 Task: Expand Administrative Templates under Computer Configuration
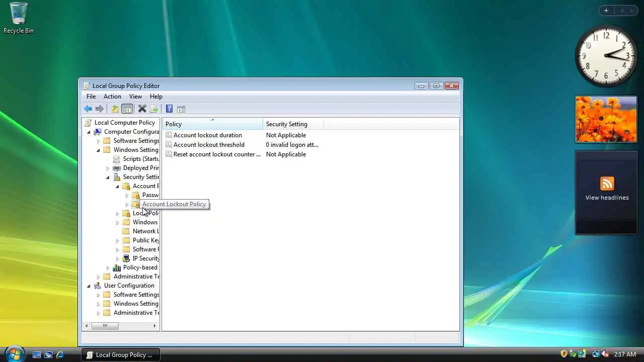click(99, 277)
